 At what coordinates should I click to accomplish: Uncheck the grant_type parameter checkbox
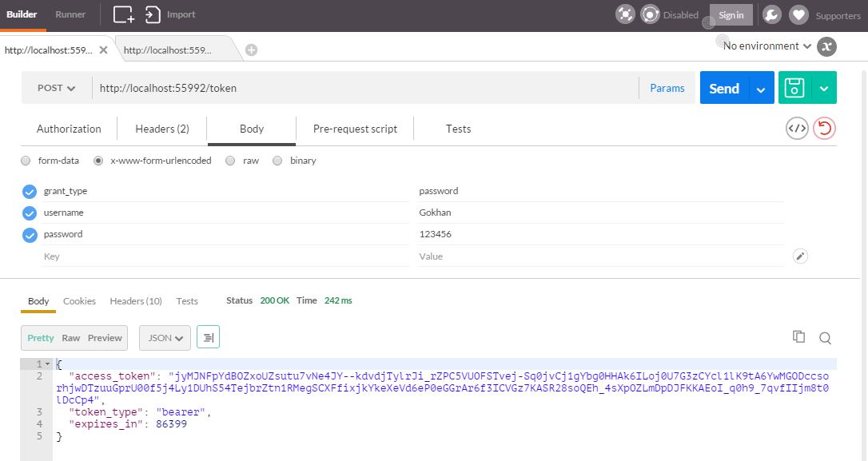pos(30,192)
